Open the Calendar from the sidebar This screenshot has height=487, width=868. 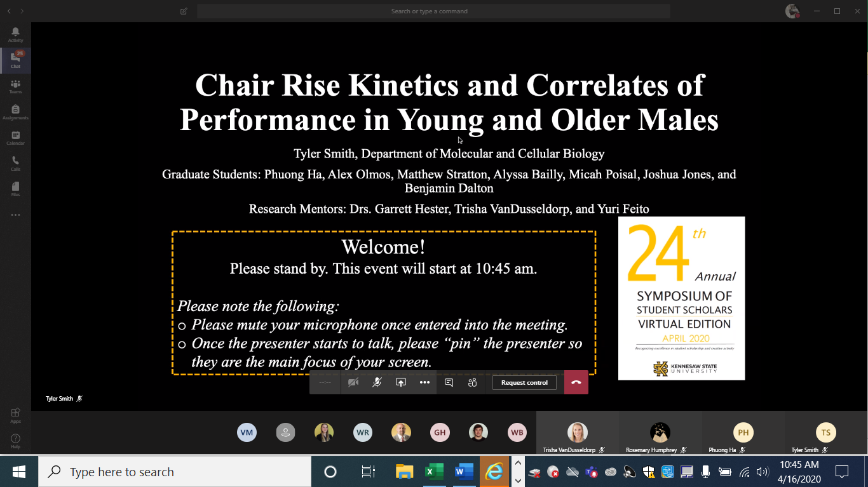pyautogui.click(x=15, y=138)
